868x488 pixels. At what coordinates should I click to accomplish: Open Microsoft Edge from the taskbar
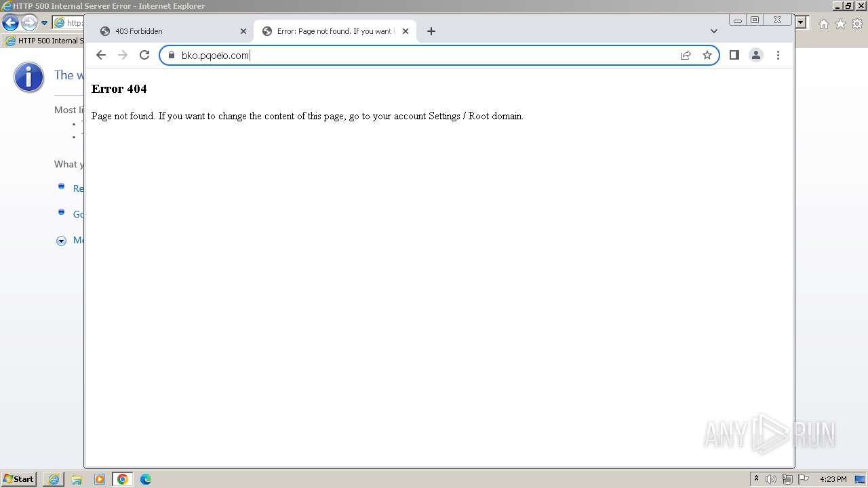(146, 479)
